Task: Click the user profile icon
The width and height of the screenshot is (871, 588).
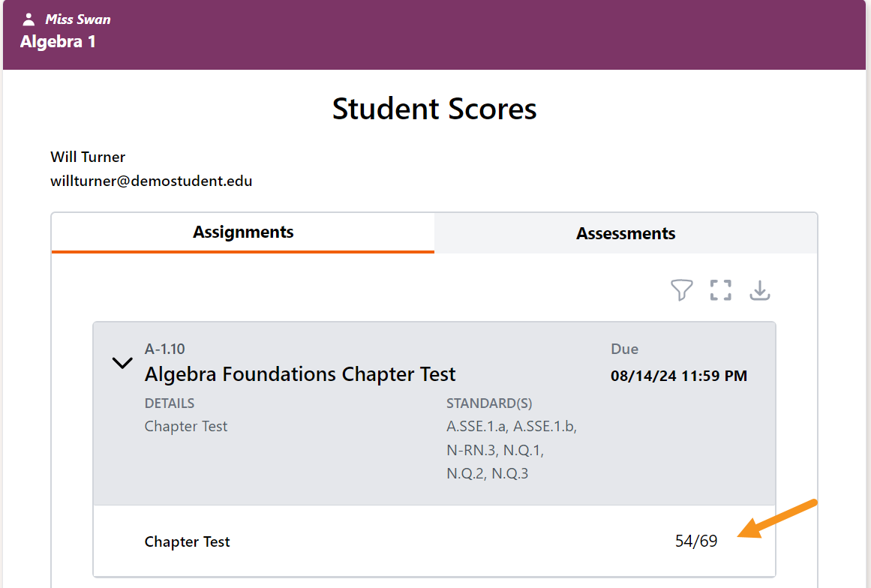Action: tap(29, 19)
